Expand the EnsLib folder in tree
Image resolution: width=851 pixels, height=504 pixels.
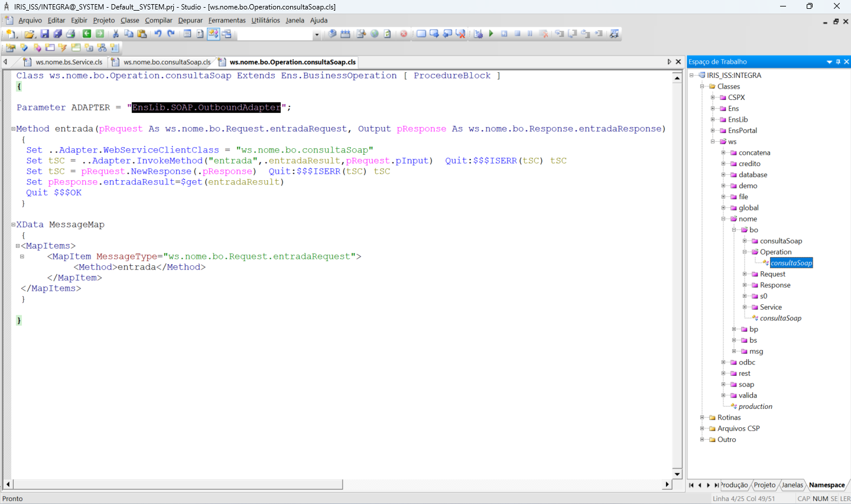pos(713,119)
